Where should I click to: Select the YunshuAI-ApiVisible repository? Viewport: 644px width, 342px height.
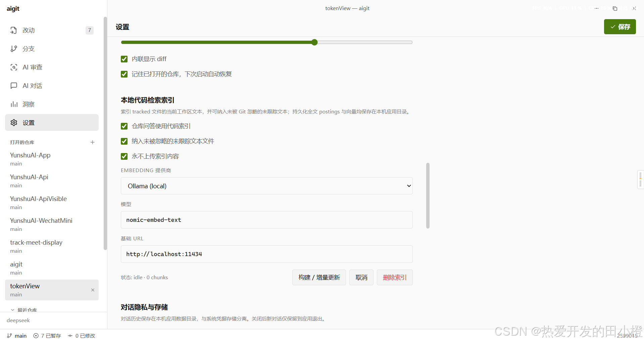pyautogui.click(x=52, y=203)
